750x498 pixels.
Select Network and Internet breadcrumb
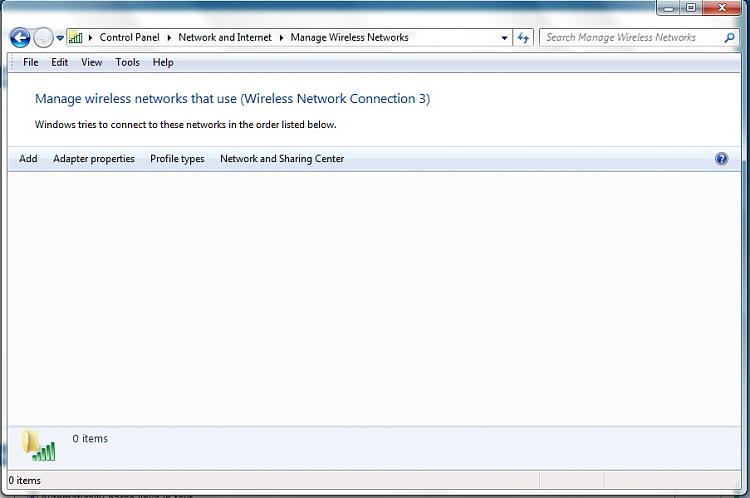[225, 37]
